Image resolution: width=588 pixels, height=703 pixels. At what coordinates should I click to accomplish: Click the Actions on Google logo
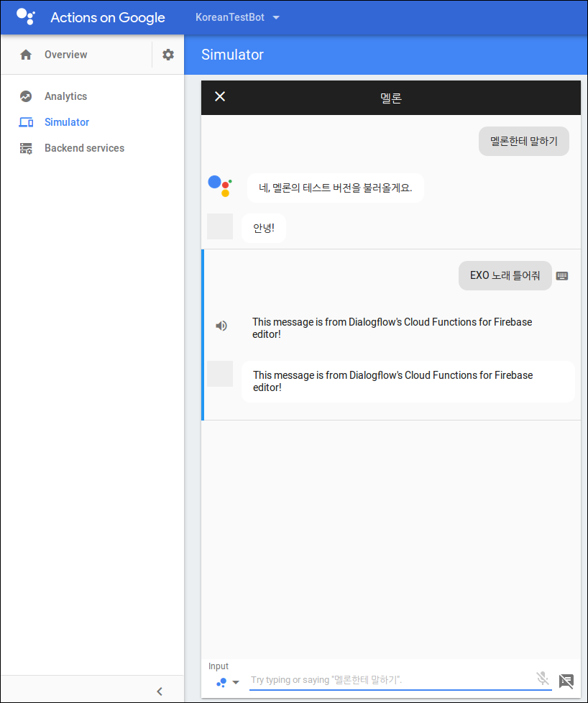click(26, 17)
